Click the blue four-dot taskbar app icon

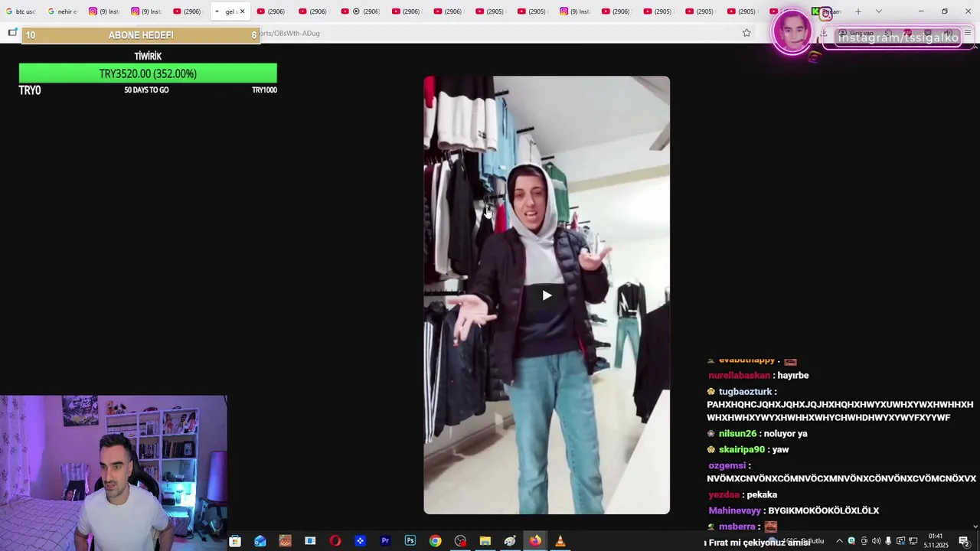click(360, 541)
